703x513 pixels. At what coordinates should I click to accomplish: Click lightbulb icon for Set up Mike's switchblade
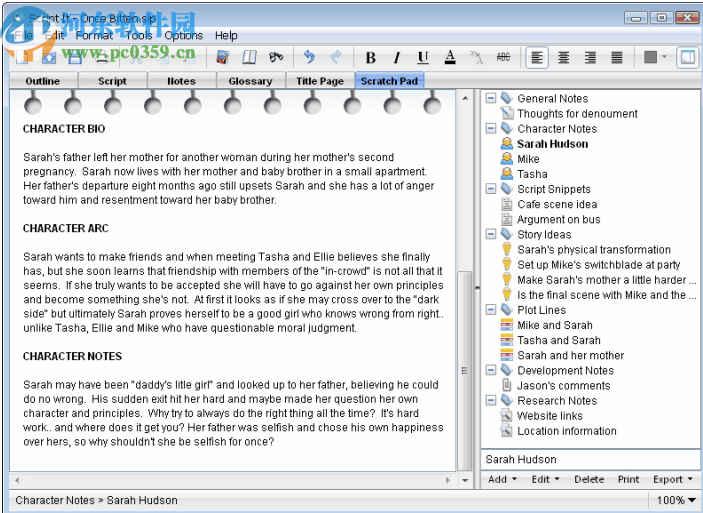pyautogui.click(x=507, y=265)
